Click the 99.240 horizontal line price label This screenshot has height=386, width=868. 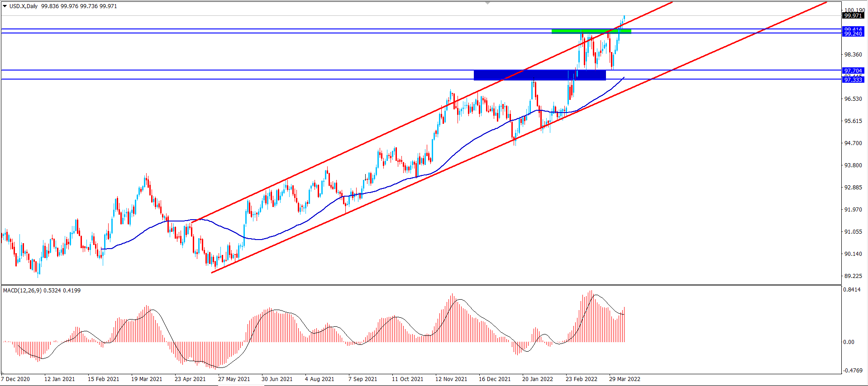click(x=853, y=34)
